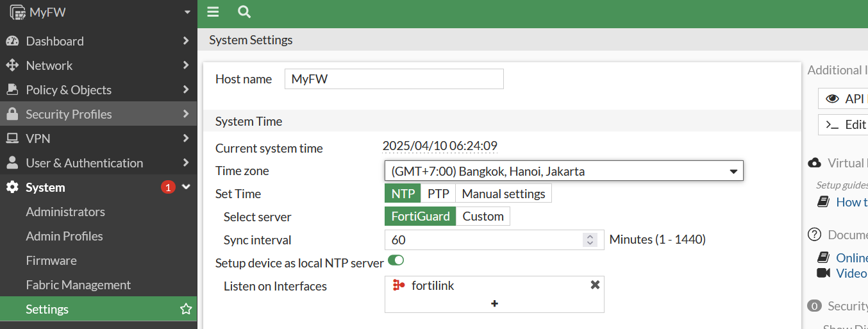Select Custom NTP server option
Image resolution: width=868 pixels, height=329 pixels.
(483, 216)
